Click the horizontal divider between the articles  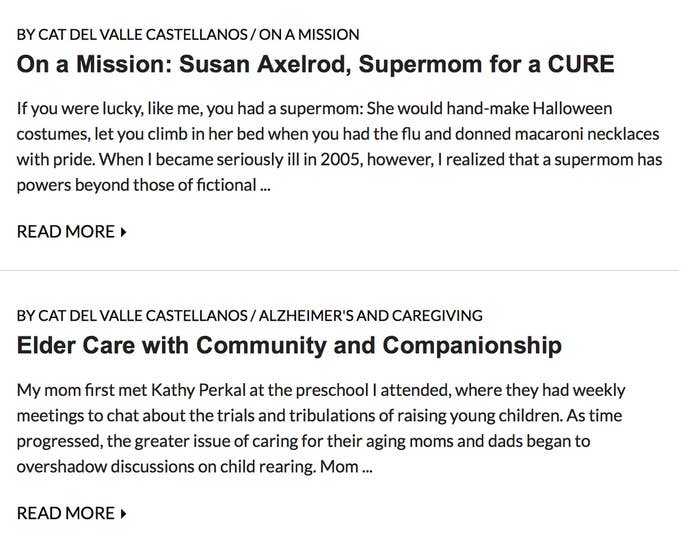(339, 270)
